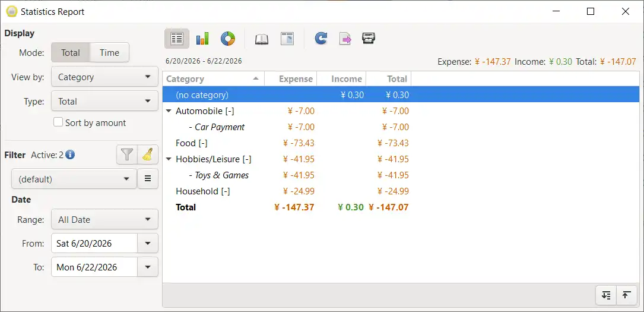Viewport: 644px width, 312px height.
Task: Select the (no category) row
Action: click(401, 95)
